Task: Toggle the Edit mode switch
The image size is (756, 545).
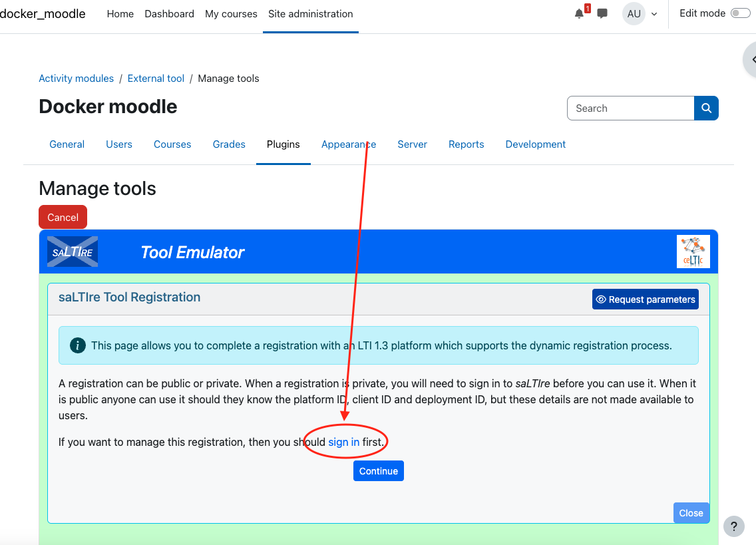Action: (740, 13)
